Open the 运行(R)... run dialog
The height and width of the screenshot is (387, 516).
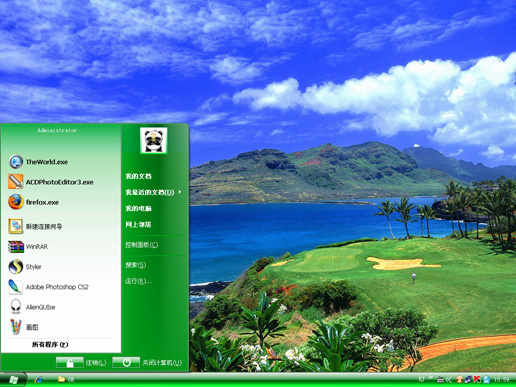[138, 281]
